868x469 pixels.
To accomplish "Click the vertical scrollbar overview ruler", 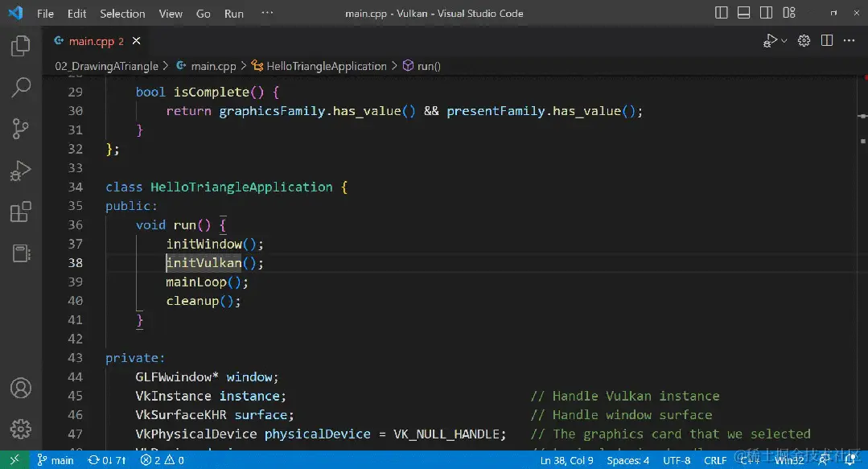I will click(863, 263).
